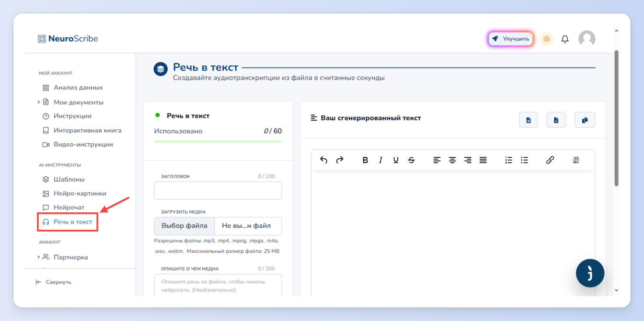Export generated text as Word document

528,120
